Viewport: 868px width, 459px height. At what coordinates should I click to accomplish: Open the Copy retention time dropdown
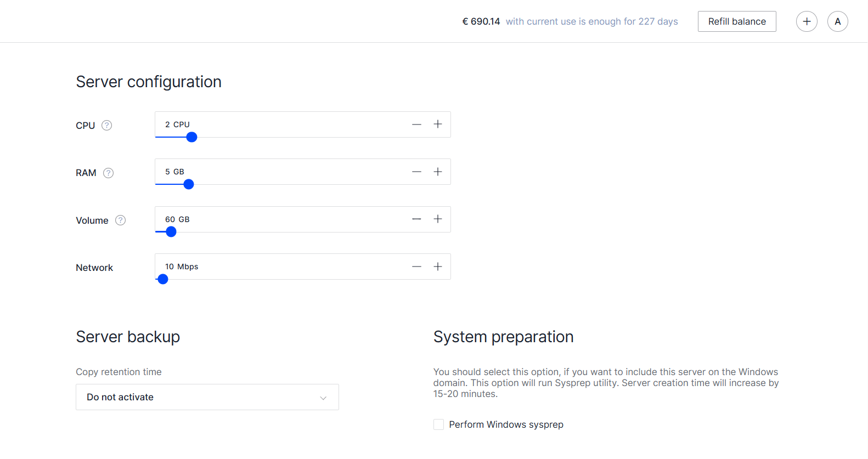pos(207,396)
